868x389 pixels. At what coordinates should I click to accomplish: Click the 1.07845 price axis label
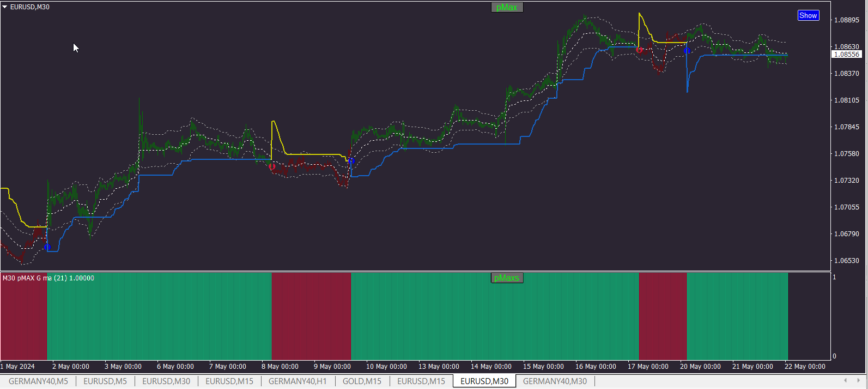[847, 127]
